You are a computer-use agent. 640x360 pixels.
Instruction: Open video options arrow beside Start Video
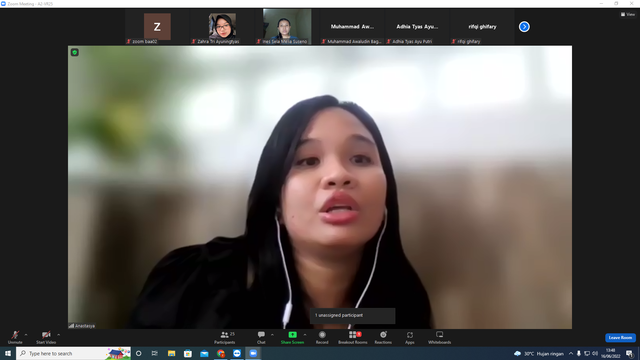(x=58, y=335)
